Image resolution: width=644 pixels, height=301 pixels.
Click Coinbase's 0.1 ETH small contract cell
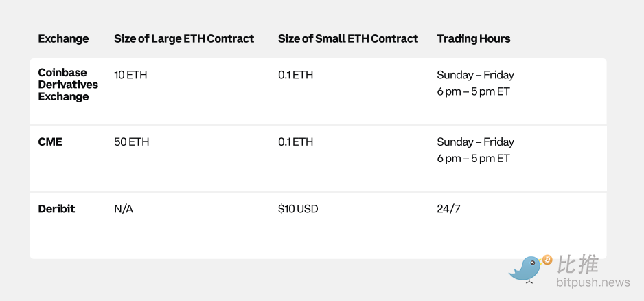(295, 75)
